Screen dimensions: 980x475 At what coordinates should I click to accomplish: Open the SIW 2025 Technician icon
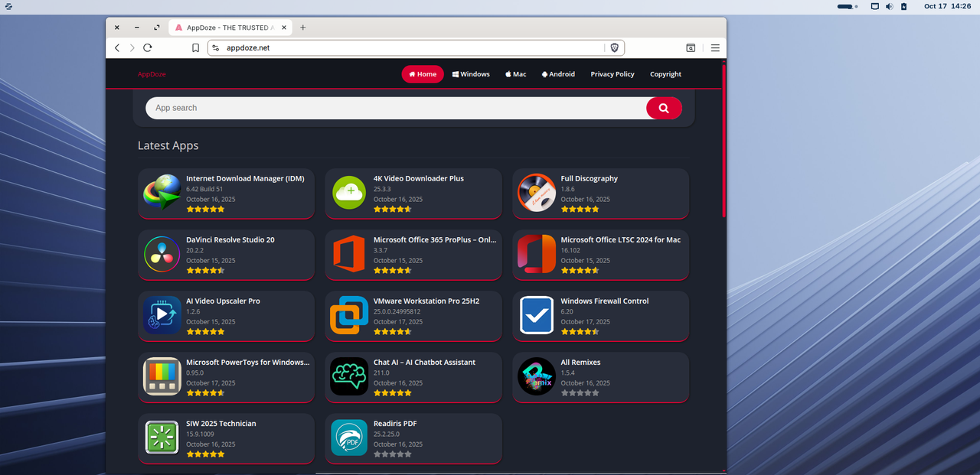point(162,438)
